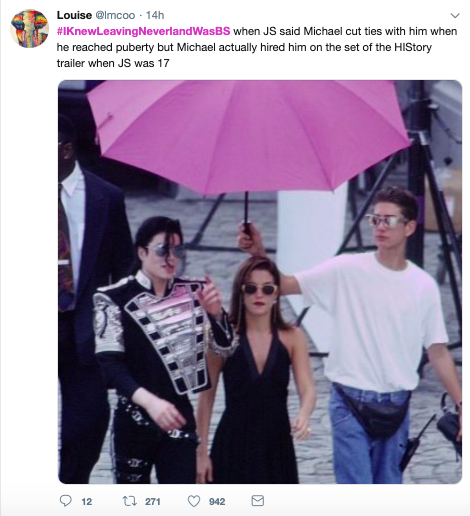This screenshot has height=516, width=470.
Task: View the 271 retweets count
Action: click(x=153, y=501)
